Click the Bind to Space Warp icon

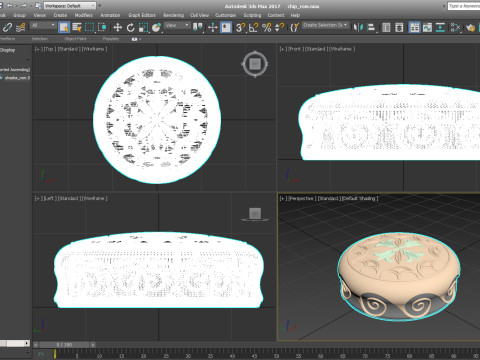point(21,27)
